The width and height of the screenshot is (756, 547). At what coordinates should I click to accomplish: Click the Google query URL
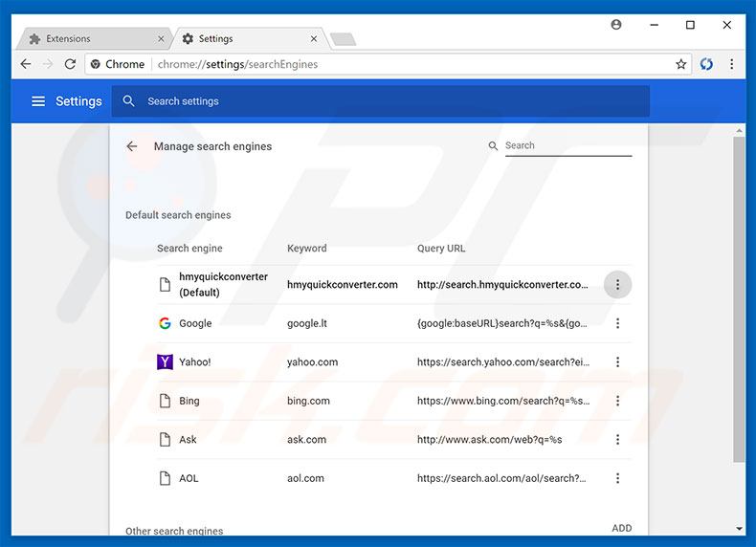point(502,323)
